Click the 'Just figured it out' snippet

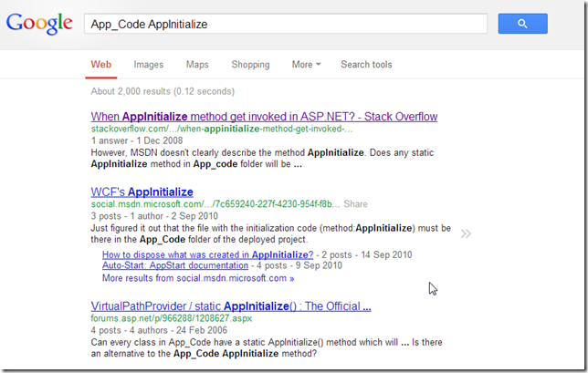tap(271, 233)
